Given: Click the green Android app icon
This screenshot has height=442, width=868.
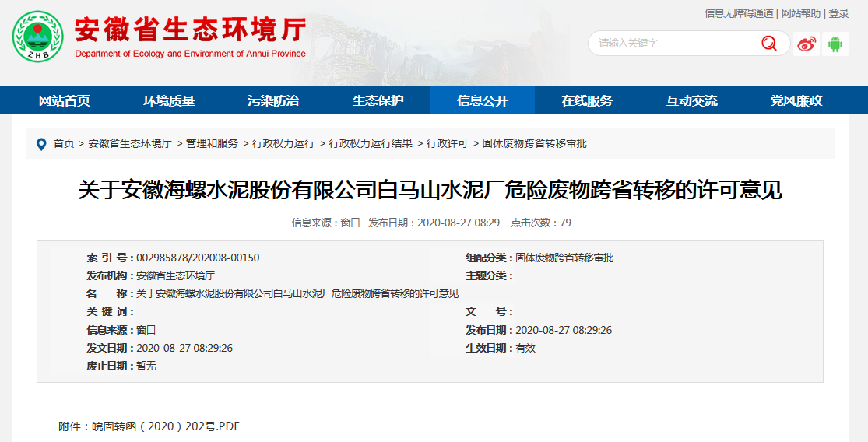Looking at the screenshot, I should click(x=835, y=44).
